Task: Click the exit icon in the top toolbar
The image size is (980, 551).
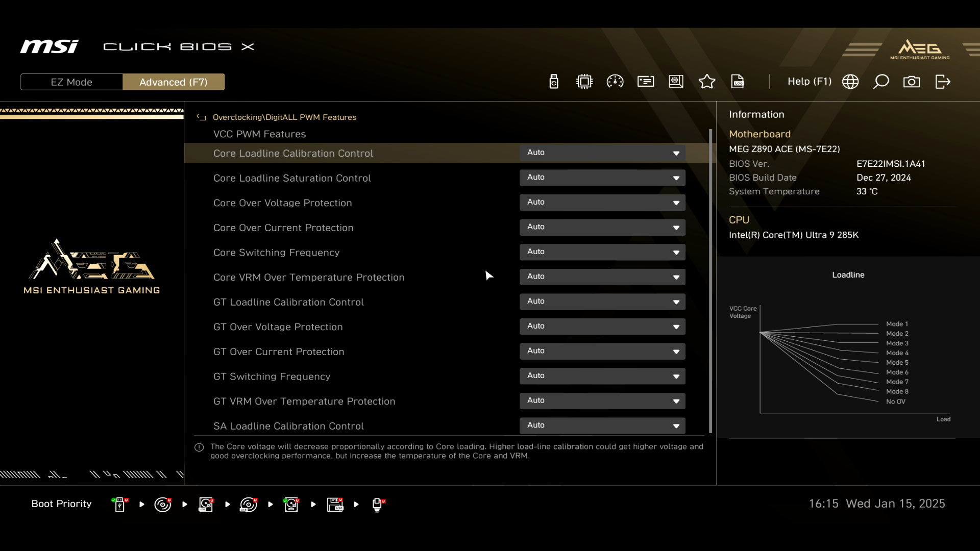Action: tap(943, 82)
